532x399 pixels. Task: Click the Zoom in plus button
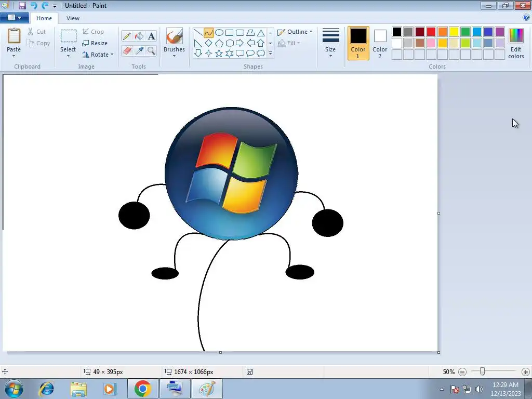point(526,372)
